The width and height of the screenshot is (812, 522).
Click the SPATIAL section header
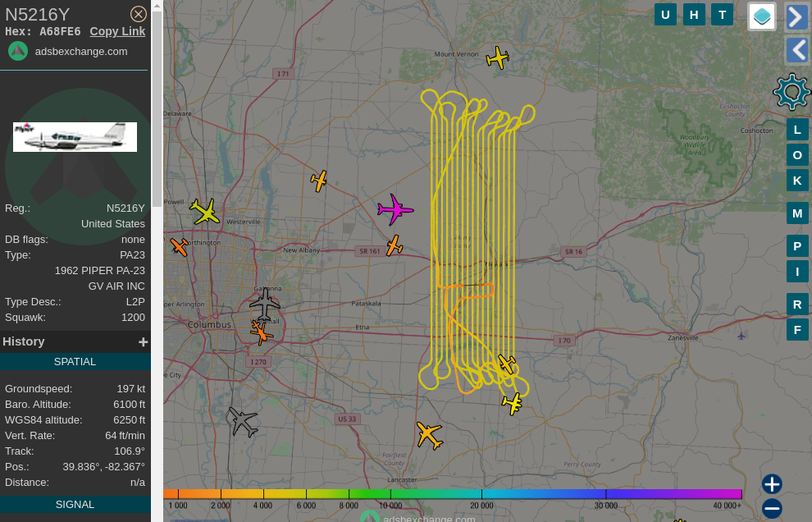pyautogui.click(x=75, y=362)
